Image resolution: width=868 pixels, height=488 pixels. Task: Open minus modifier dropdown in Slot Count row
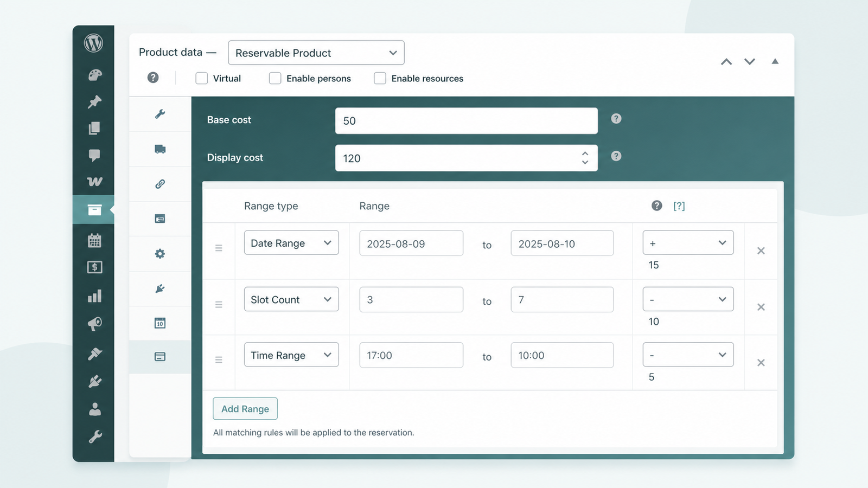pos(688,299)
